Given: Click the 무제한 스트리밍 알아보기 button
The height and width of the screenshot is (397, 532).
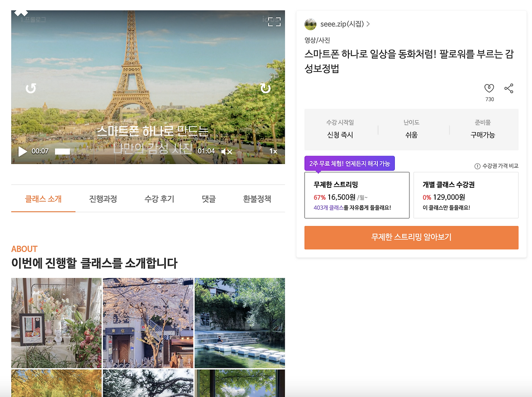Looking at the screenshot, I should 411,238.
